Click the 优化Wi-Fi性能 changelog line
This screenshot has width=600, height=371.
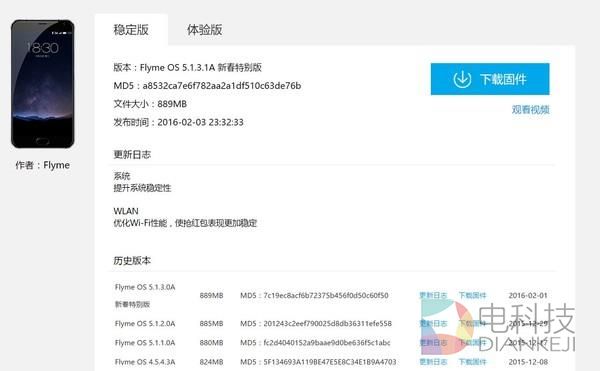pos(185,223)
